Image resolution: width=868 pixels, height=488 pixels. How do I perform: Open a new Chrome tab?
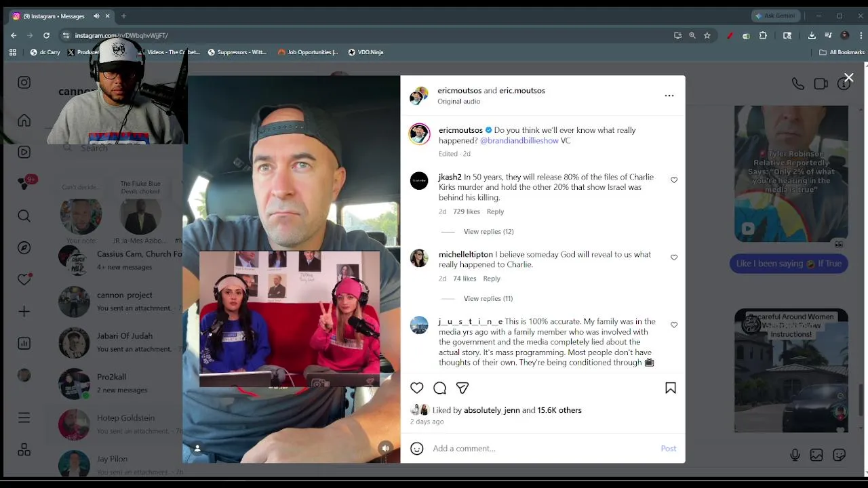(x=123, y=16)
